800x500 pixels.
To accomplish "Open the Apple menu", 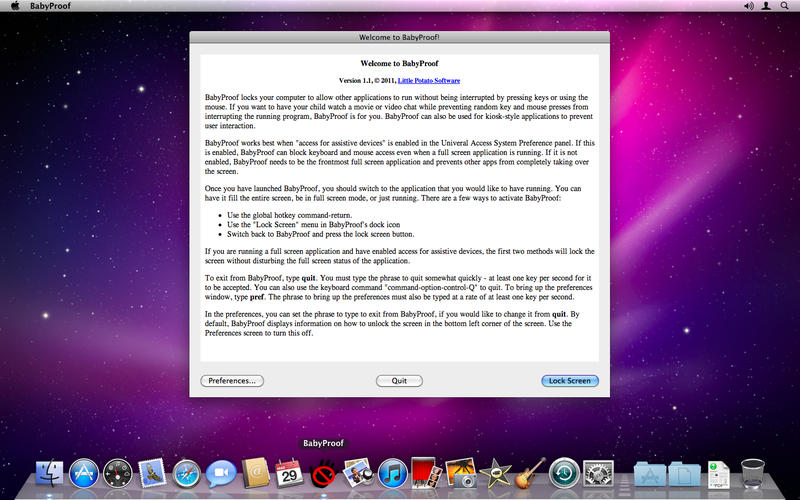I will coord(15,6).
